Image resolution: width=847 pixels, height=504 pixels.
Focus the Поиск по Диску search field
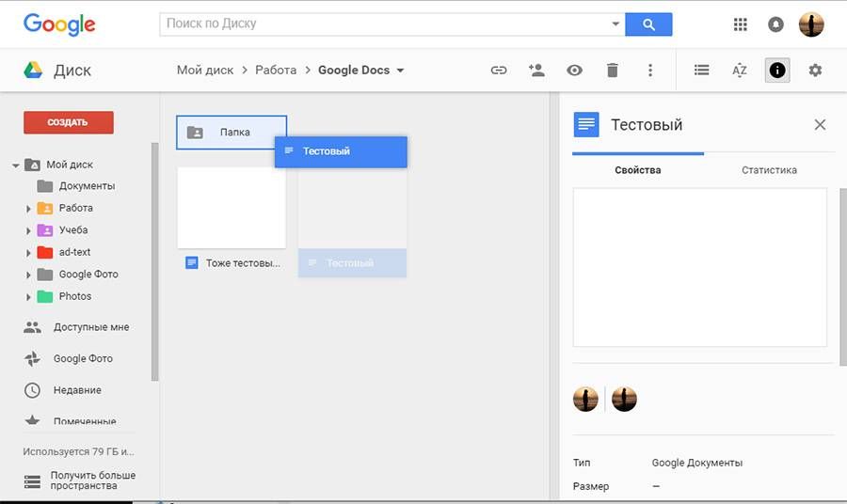(385, 24)
